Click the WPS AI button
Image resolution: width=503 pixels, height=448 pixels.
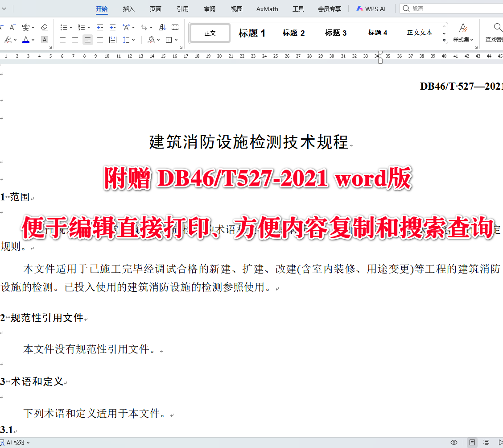[371, 8]
